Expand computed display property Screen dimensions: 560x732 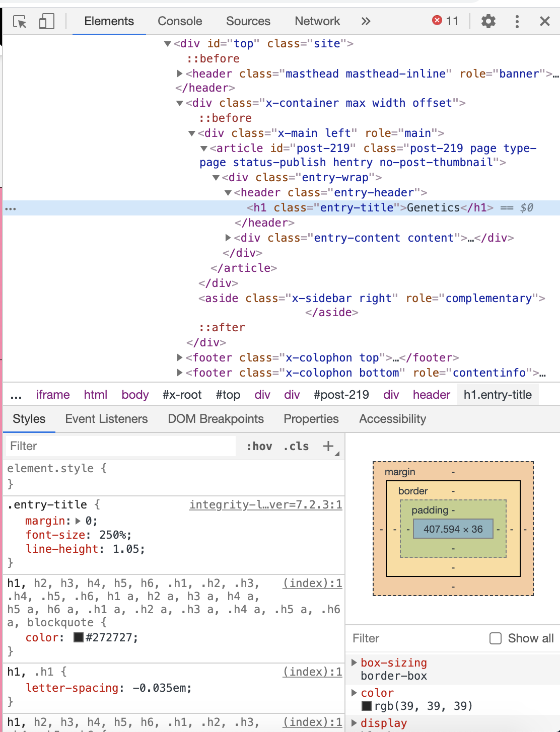[x=354, y=723]
